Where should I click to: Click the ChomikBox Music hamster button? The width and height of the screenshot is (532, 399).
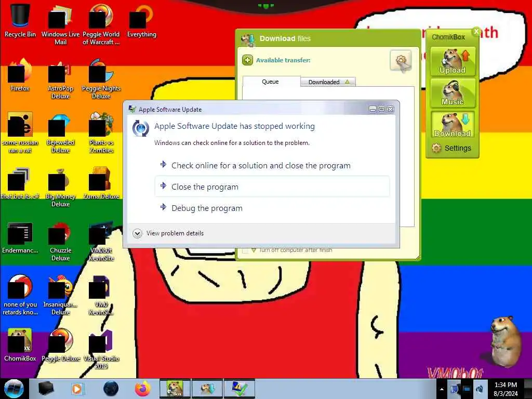(x=453, y=93)
